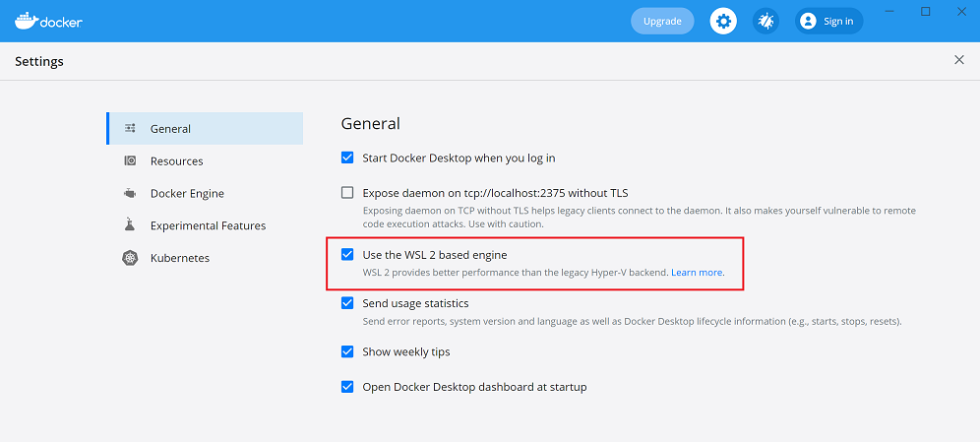Click the Kubernetes wheel icon
Viewport: 980px width, 442px height.
point(130,258)
